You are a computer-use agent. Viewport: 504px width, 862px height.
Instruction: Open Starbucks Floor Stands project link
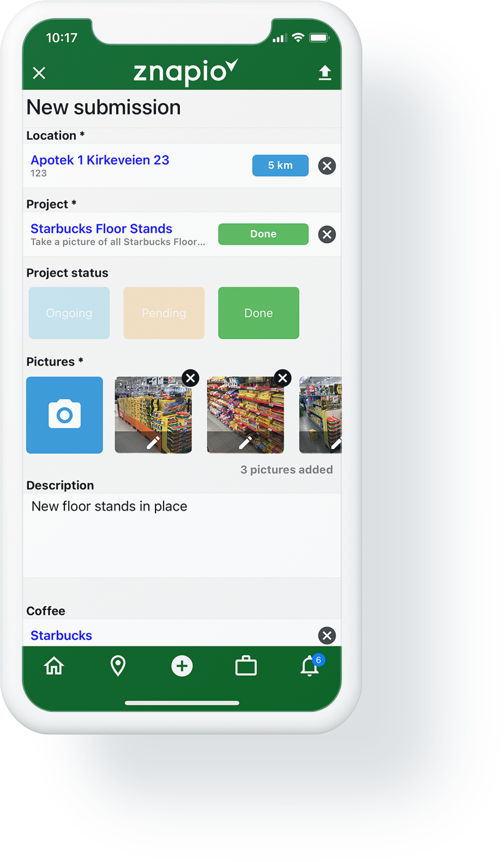101,229
